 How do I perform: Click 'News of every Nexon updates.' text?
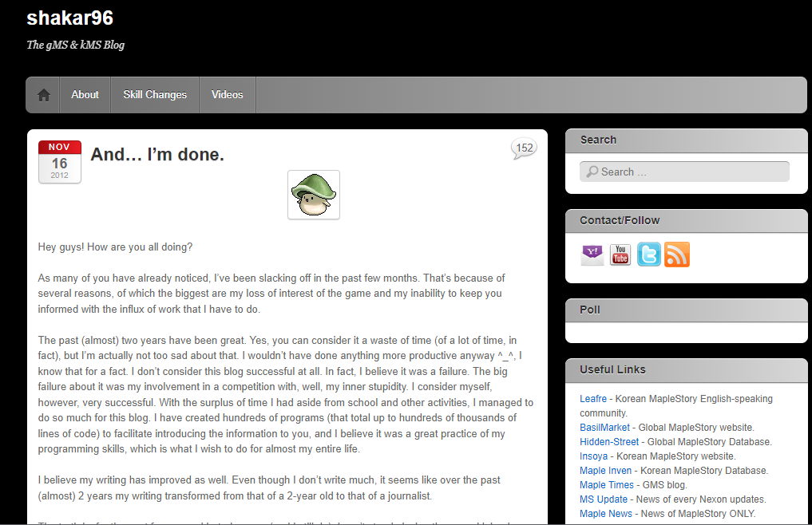click(x=701, y=499)
